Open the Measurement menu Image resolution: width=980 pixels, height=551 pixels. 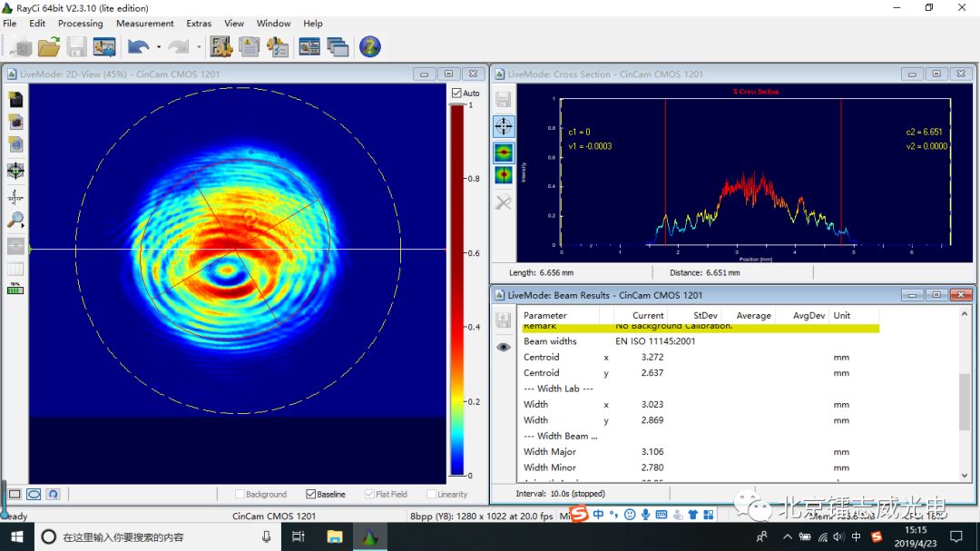pos(145,23)
